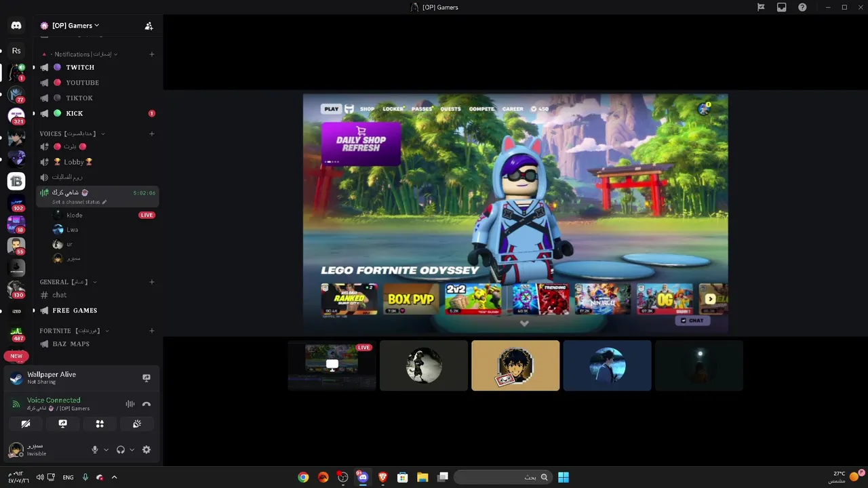This screenshot has height=488, width=868.
Task: Open the inbox icon in title bar
Action: (x=782, y=7)
